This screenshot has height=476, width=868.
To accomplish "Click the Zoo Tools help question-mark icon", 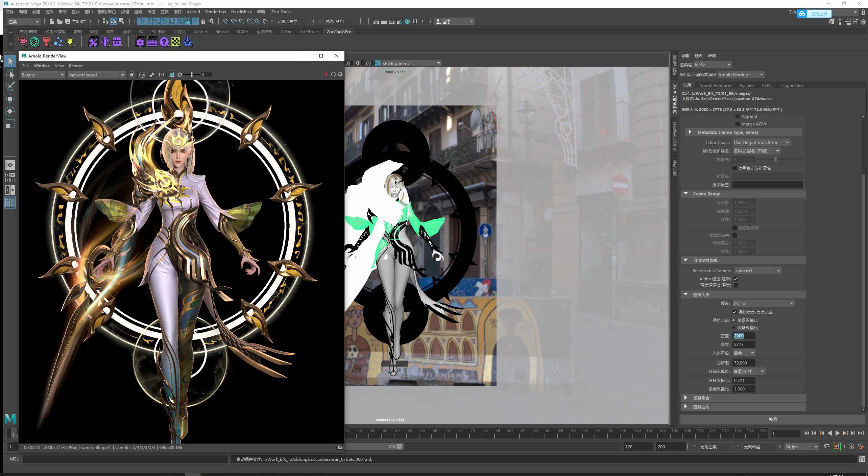I will click(164, 42).
